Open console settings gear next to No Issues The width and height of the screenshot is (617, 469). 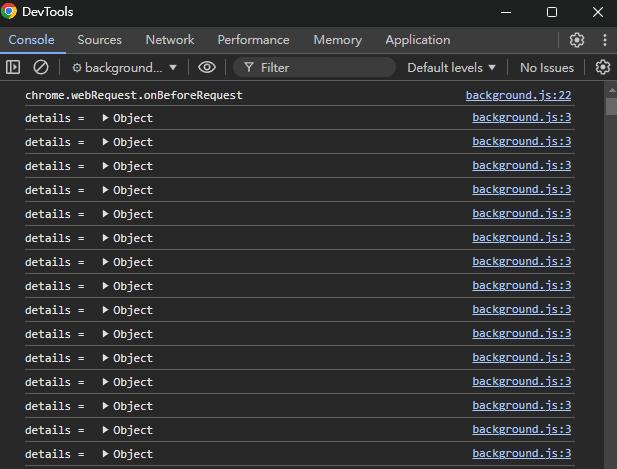click(602, 67)
